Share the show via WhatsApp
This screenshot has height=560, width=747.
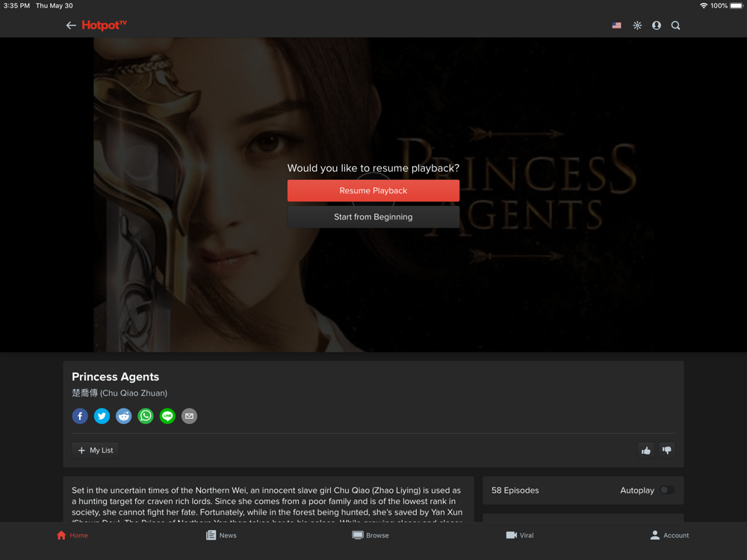coord(146,416)
